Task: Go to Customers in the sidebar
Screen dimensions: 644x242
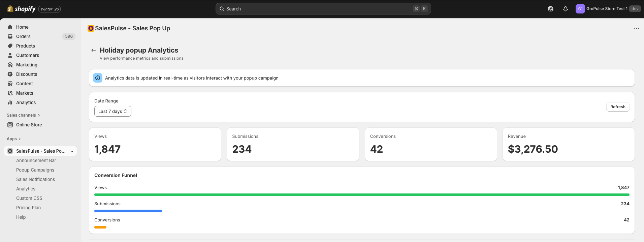Action: pos(28,55)
